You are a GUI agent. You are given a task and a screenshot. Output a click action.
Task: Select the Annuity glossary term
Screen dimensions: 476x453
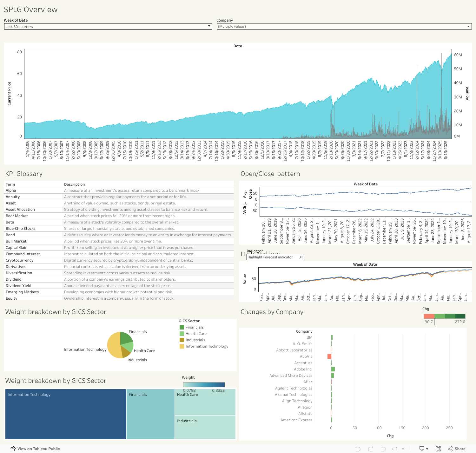[13, 197]
